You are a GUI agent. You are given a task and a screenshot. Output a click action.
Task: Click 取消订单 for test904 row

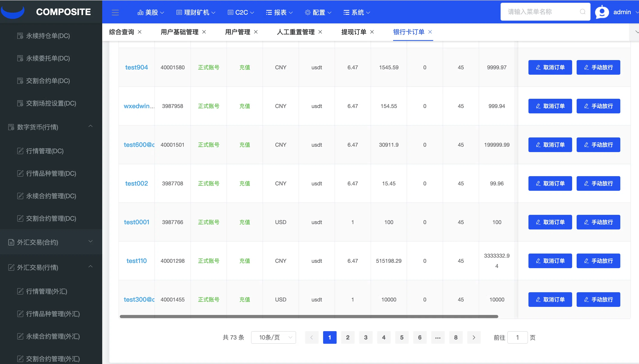pos(550,67)
